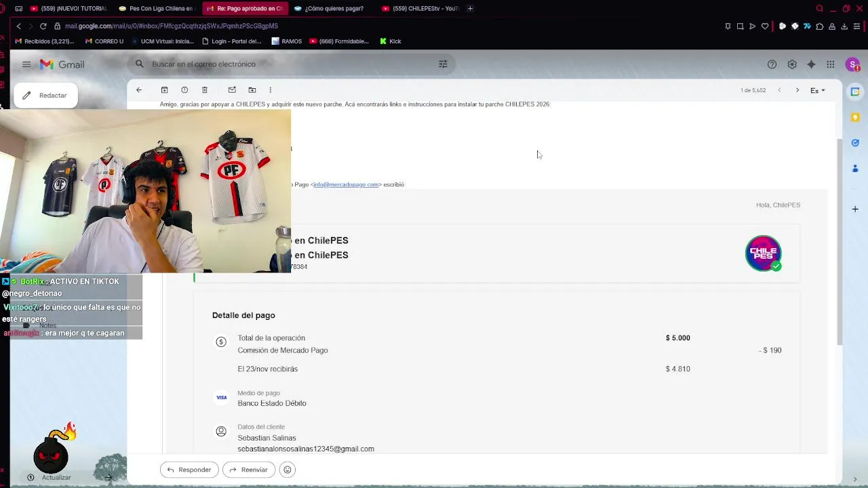Open the Google account avatar
Screen dimensions: 868x488
click(852, 64)
